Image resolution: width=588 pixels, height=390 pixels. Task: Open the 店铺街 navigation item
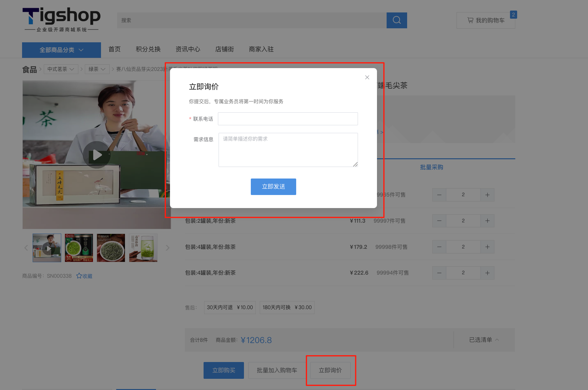pyautogui.click(x=224, y=49)
